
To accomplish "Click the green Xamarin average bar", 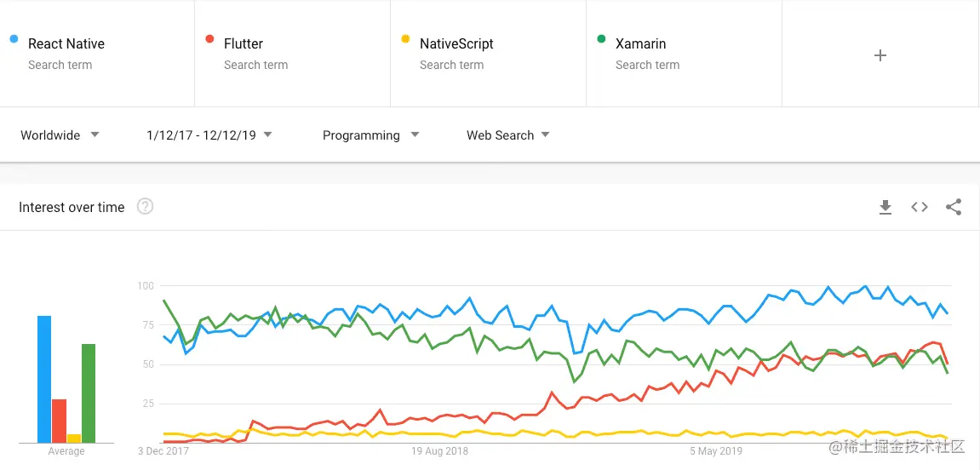I will [89, 393].
